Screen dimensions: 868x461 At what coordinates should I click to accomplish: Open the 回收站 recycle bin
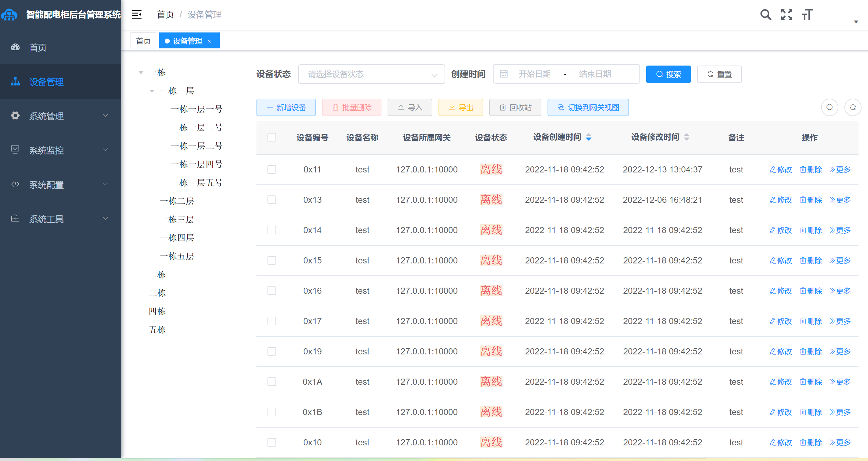point(515,107)
